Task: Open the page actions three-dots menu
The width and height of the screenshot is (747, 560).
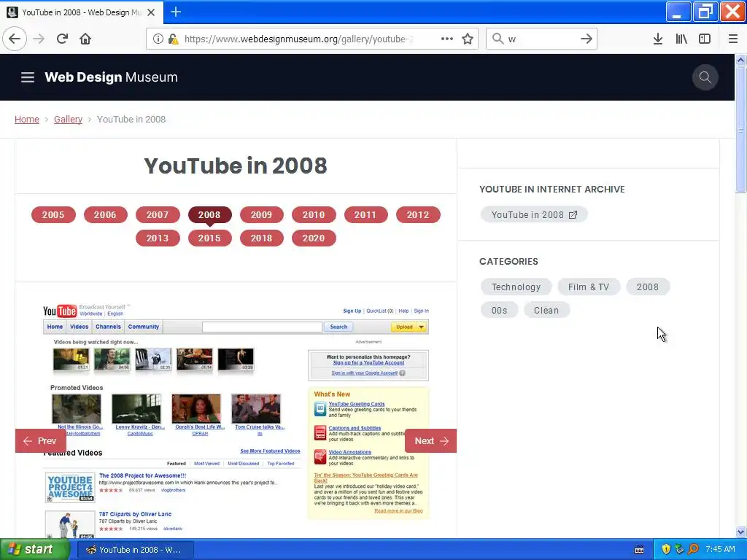Action: [x=447, y=39]
